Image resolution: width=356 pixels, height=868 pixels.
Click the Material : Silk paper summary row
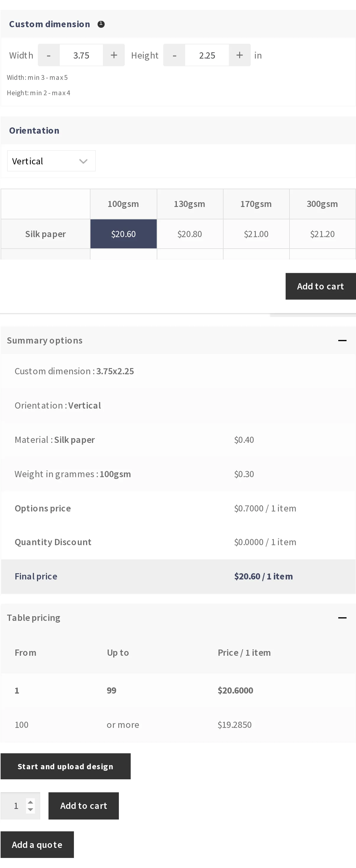(178, 440)
